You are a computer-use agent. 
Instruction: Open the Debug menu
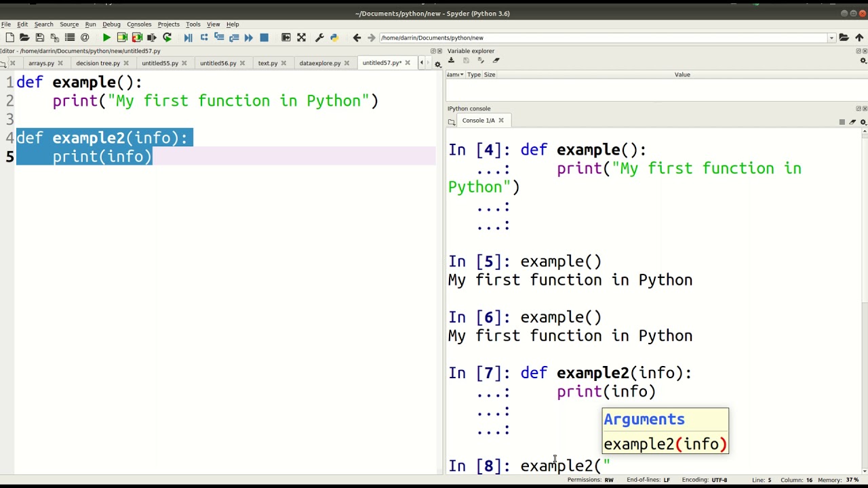(111, 24)
